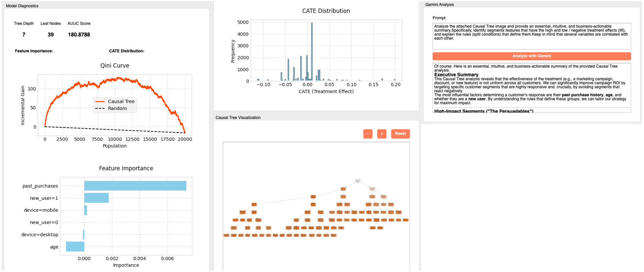
Task: Click the past_purchases importance bar
Action: pyautogui.click(x=135, y=186)
